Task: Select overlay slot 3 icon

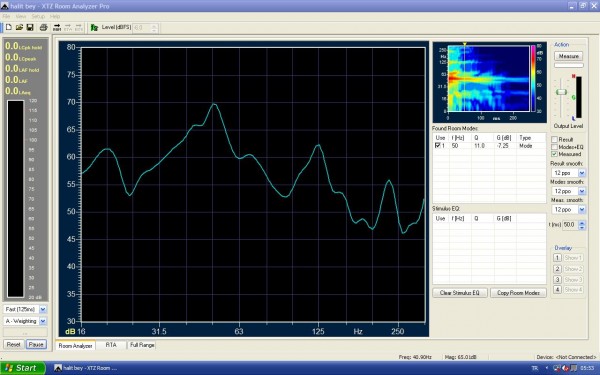Action: tap(558, 280)
